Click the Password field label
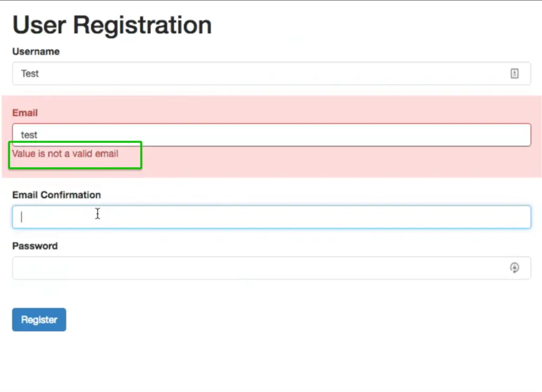The width and height of the screenshot is (542, 392). 35,246
